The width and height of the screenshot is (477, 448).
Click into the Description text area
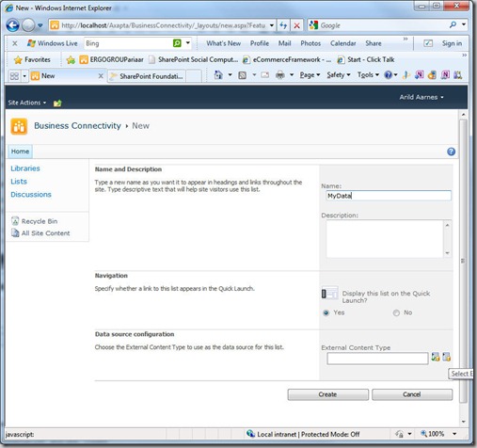point(385,239)
